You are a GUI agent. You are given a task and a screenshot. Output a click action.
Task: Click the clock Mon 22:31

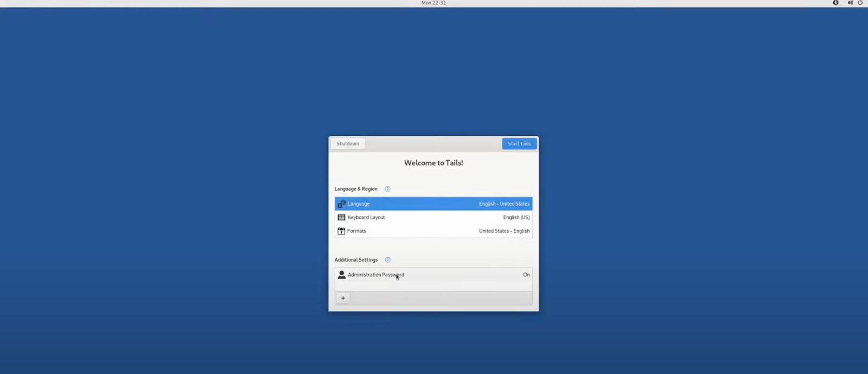point(433,3)
